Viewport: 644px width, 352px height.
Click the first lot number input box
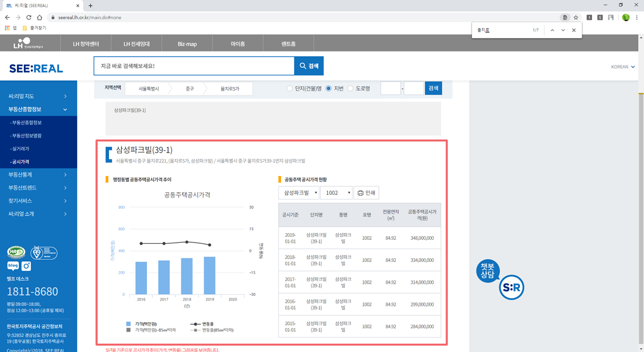pyautogui.click(x=390, y=88)
